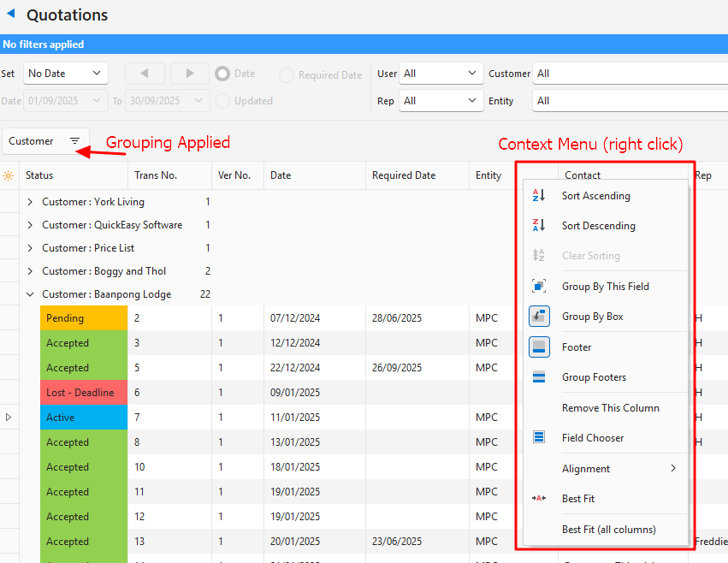Viewport: 728px width, 563px height.
Task: Select the Updated radio button
Action: 222,101
